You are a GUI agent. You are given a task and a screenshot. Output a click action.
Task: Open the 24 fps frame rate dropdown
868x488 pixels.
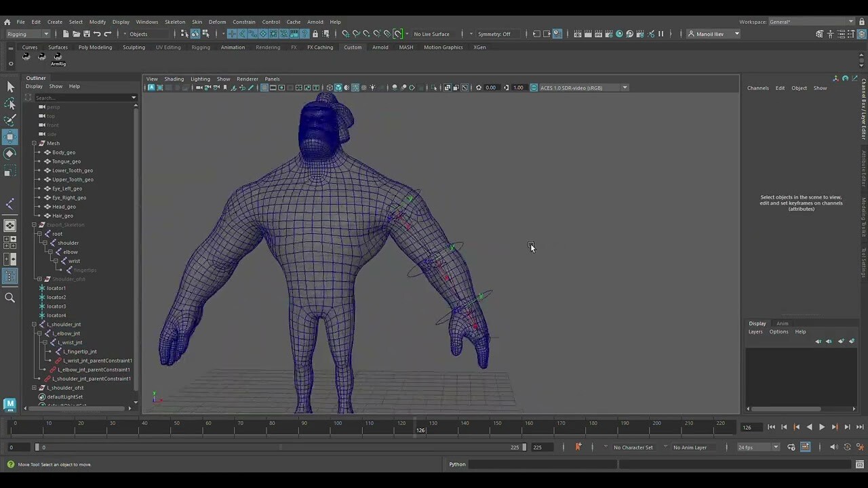pyautogui.click(x=776, y=447)
